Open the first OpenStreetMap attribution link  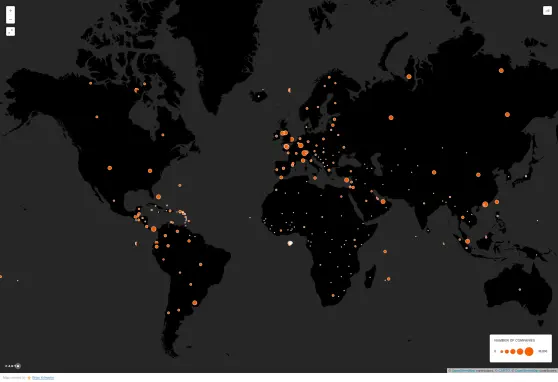[464, 371]
